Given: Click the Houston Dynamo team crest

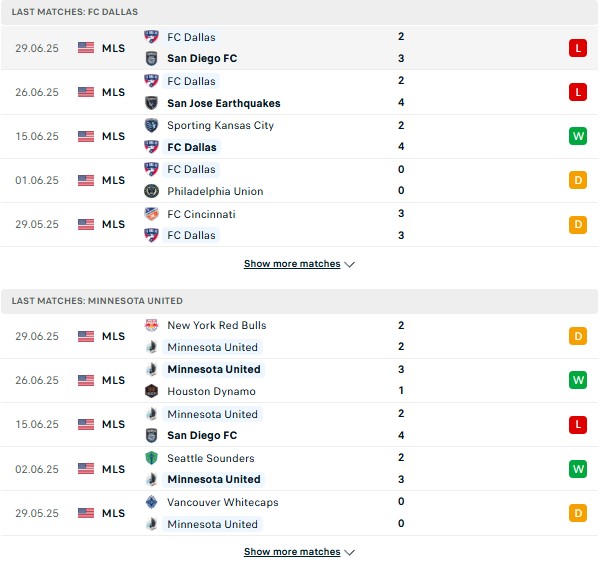Looking at the screenshot, I should click(152, 392).
